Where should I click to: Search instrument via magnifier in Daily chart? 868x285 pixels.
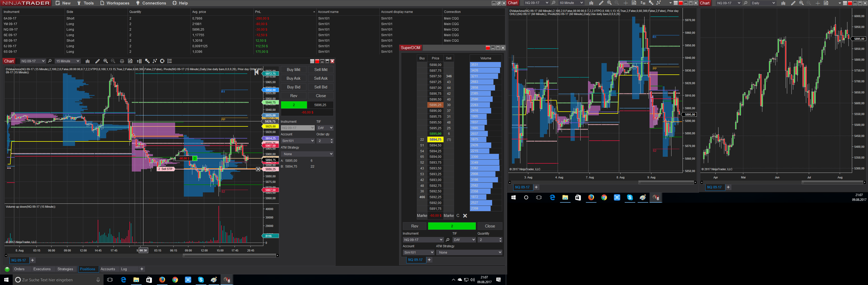745,3
